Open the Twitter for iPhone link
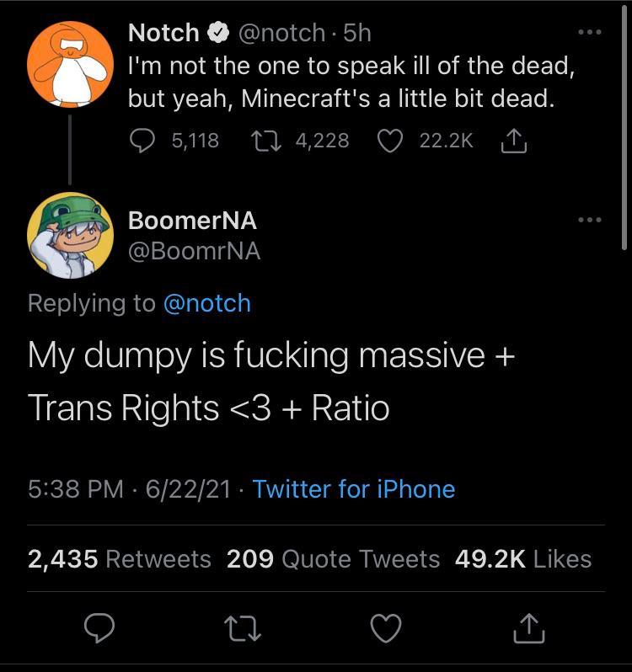 point(354,489)
